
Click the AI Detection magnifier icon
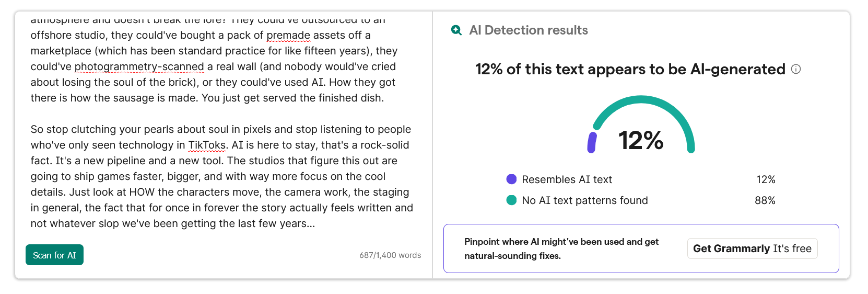coord(456,30)
